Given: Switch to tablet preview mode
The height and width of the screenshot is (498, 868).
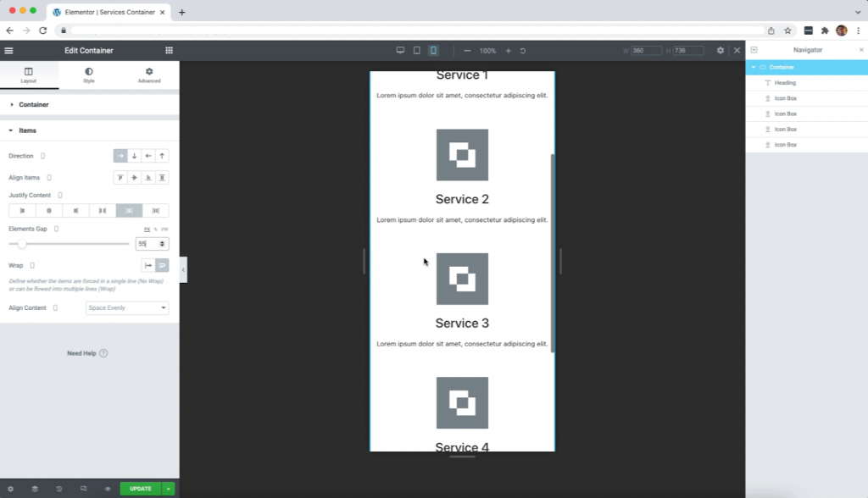Looking at the screenshot, I should 416,51.
